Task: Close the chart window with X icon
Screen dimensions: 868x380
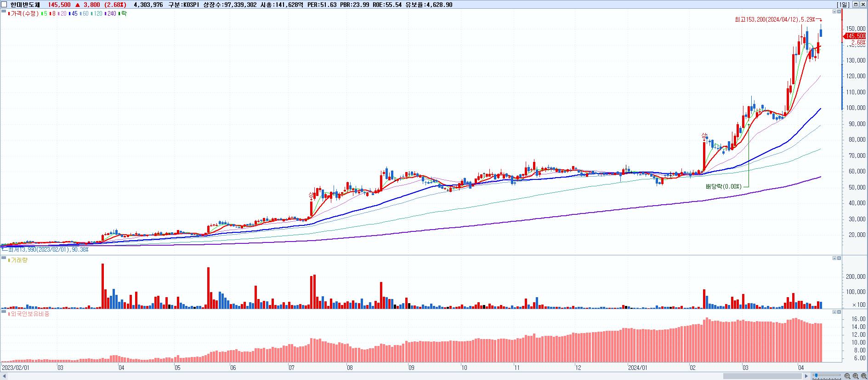Action: click(863, 5)
